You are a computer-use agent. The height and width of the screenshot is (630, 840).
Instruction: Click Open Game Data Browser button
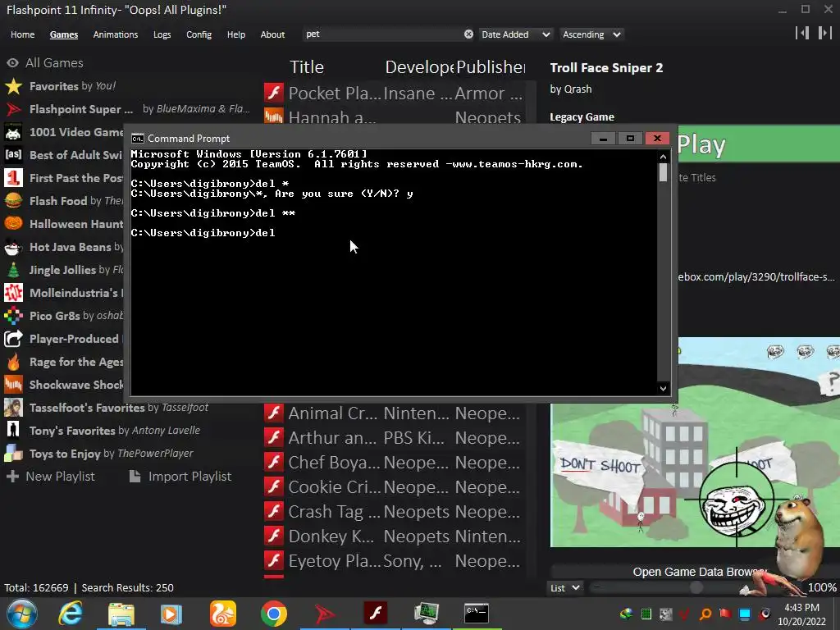pos(700,572)
